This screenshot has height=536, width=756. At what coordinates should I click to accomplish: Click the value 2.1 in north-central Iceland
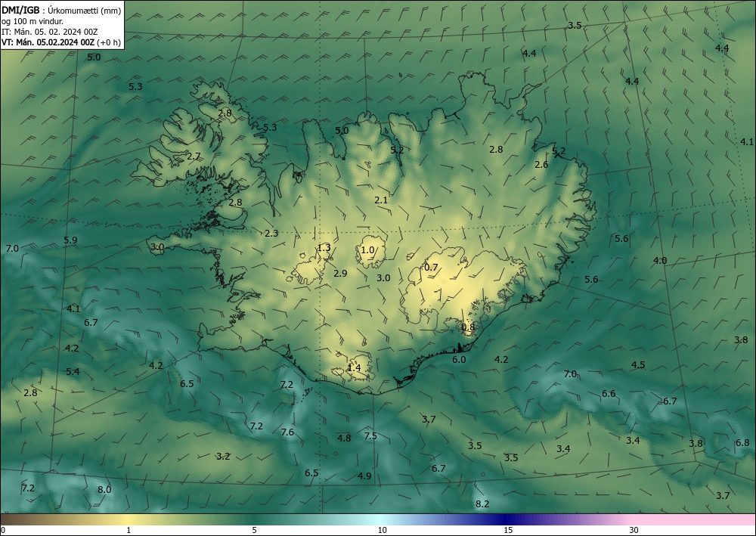[381, 200]
